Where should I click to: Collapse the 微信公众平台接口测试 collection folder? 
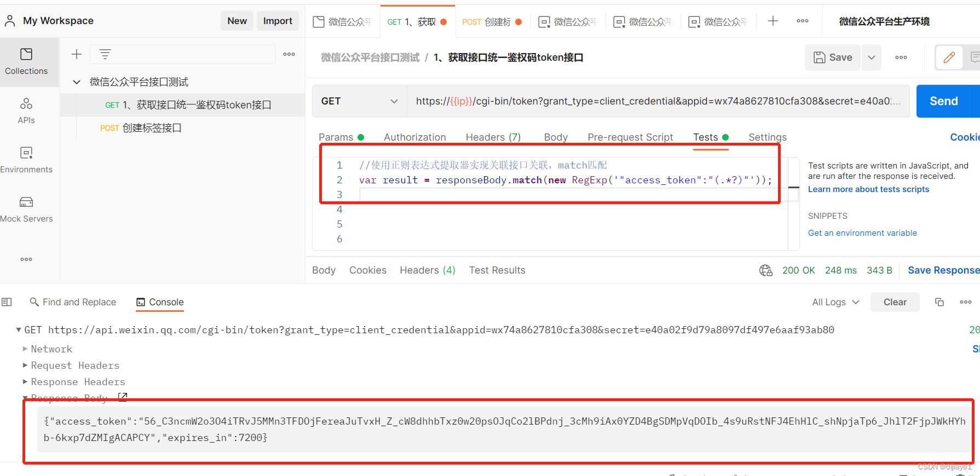[77, 82]
